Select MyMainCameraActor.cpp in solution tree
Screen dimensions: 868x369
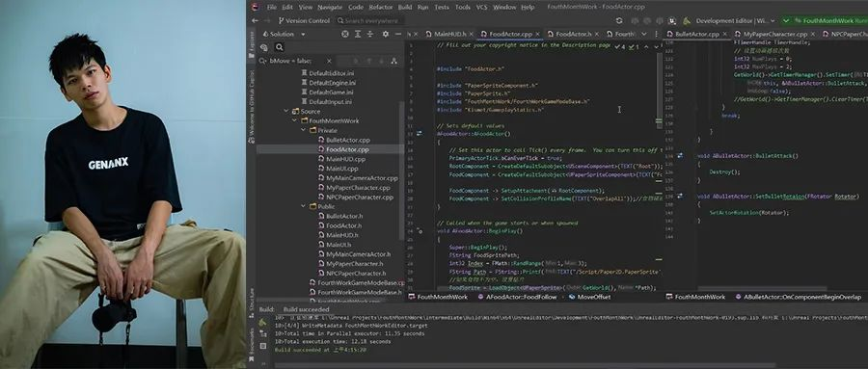click(358, 178)
